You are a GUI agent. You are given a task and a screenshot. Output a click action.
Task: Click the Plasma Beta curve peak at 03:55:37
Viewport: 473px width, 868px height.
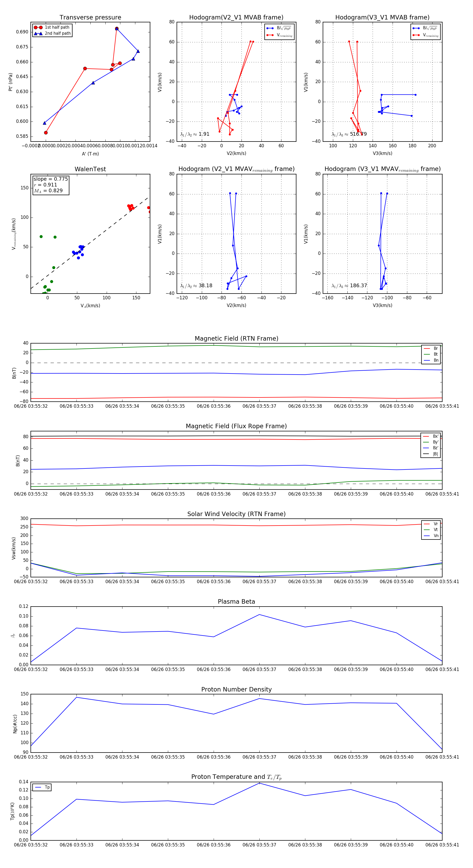click(259, 615)
